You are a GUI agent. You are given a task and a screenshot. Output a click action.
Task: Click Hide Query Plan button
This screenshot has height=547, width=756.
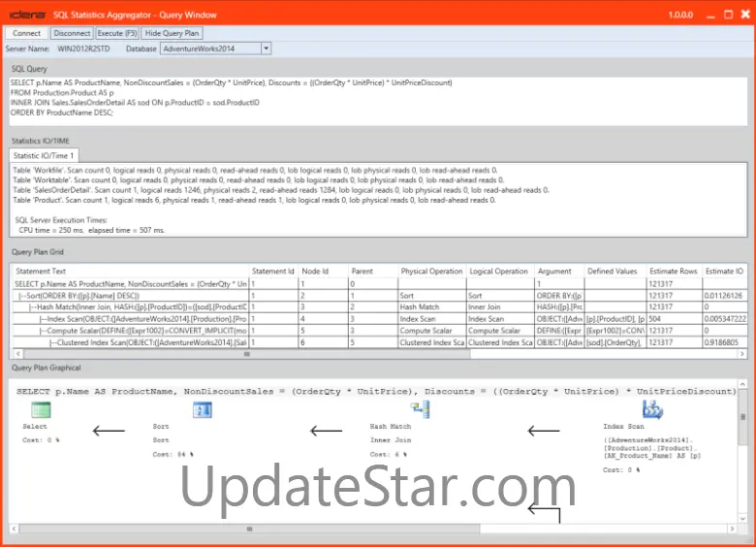point(172,33)
